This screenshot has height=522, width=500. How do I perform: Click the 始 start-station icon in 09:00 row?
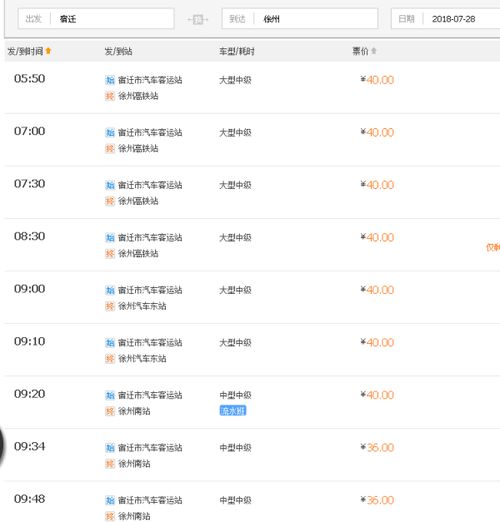coord(110,290)
